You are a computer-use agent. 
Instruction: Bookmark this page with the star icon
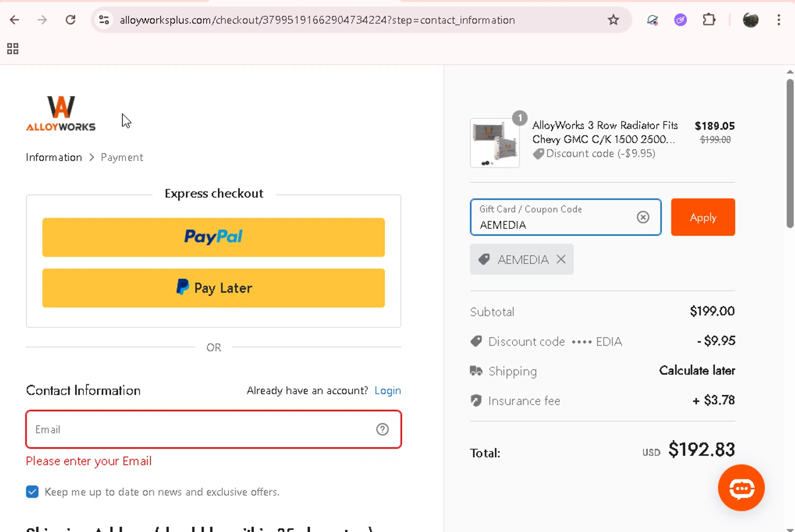coord(613,20)
